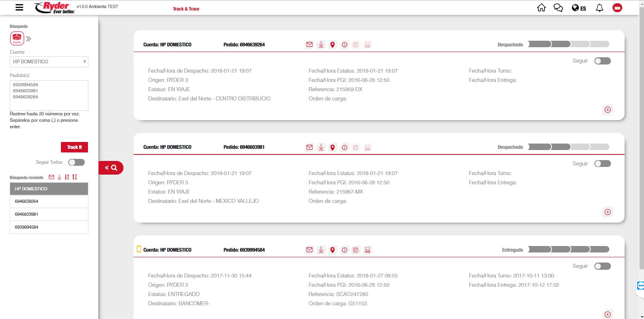Open the hamburger main menu
Screen dimensions: 644x319
[19, 7]
